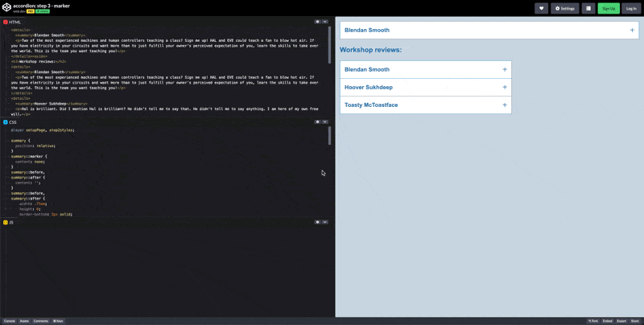Toggle the Hoover Sukhdeep review accordion
Image resolution: width=644 pixels, height=325 pixels.
(x=425, y=87)
